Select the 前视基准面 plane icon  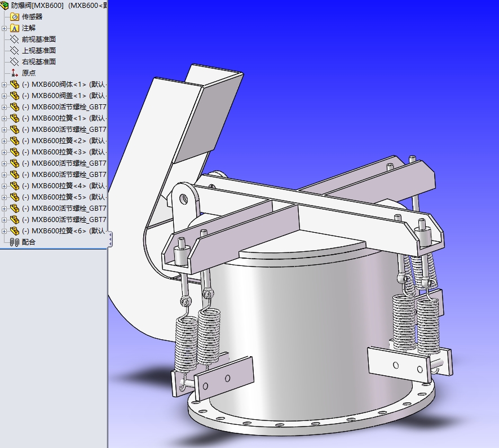tap(14, 39)
